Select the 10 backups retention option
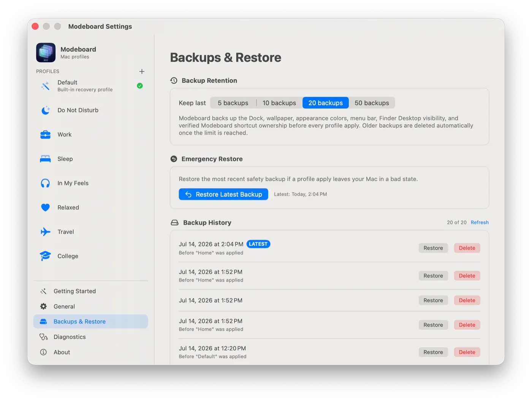Image resolution: width=532 pixels, height=401 pixels. 279,103
